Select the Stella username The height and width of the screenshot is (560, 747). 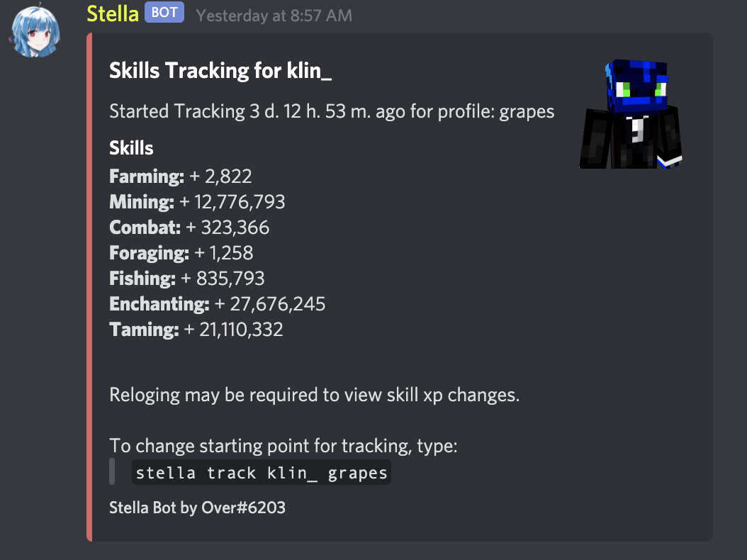pyautogui.click(x=112, y=12)
